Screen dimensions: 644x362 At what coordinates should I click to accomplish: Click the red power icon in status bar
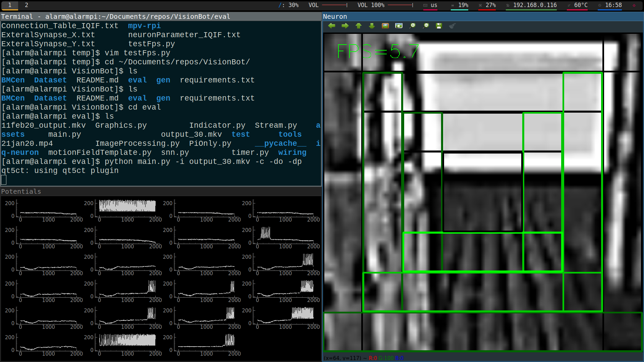click(x=634, y=5)
